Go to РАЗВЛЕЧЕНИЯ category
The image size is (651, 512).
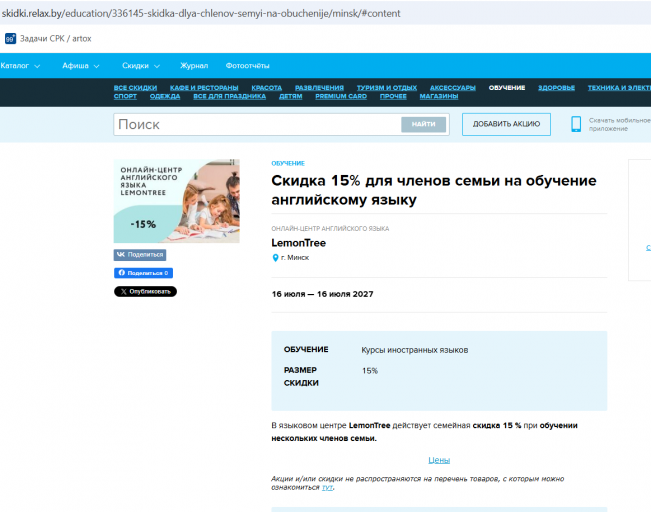tap(319, 88)
